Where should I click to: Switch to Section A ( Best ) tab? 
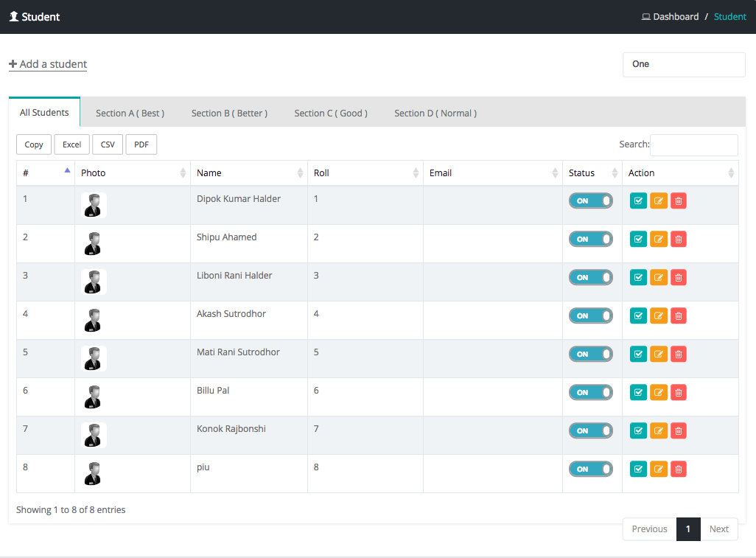[130, 113]
